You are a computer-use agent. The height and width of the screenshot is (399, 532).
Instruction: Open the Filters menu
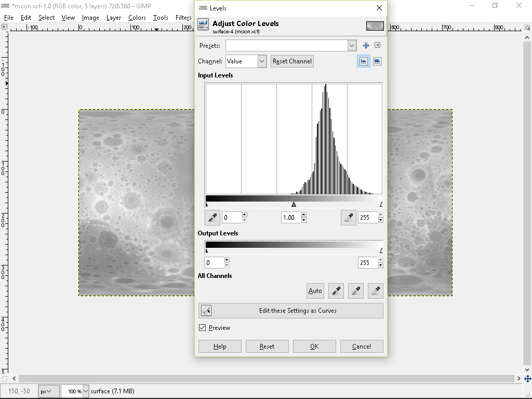(183, 17)
